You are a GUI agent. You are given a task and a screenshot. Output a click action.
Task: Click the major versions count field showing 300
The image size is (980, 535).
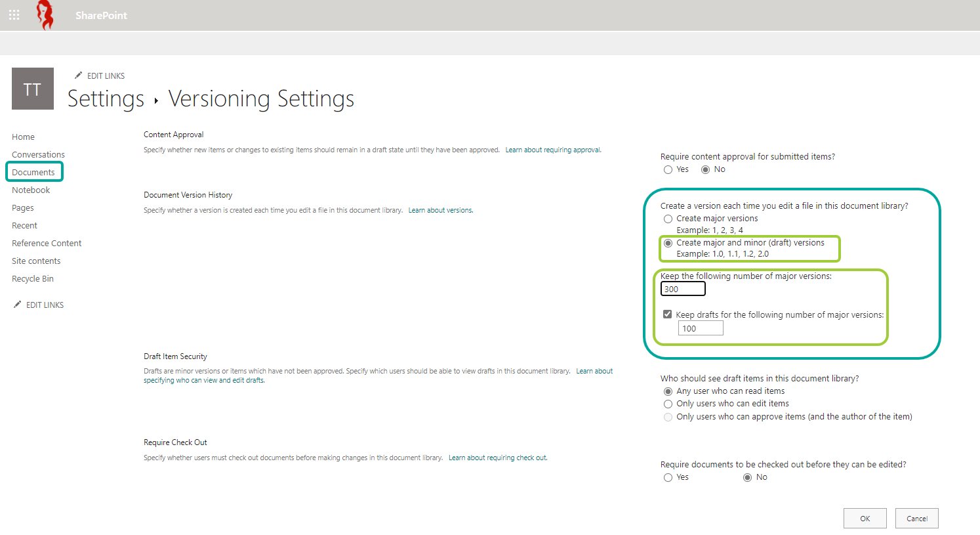683,289
